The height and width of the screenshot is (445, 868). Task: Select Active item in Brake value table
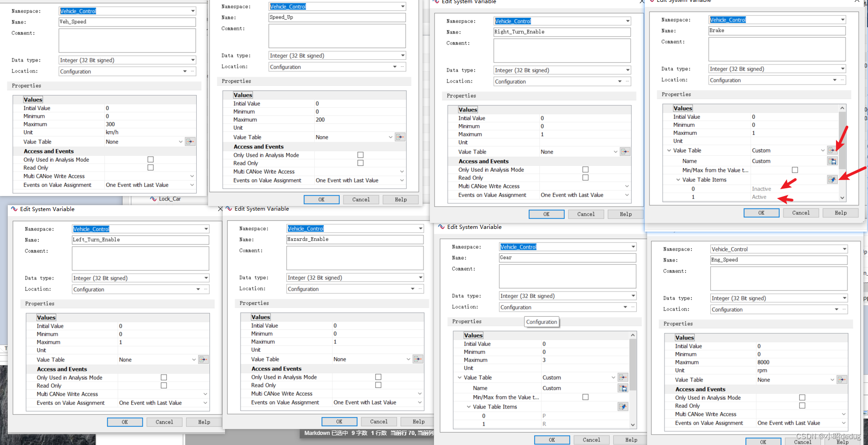[759, 197]
